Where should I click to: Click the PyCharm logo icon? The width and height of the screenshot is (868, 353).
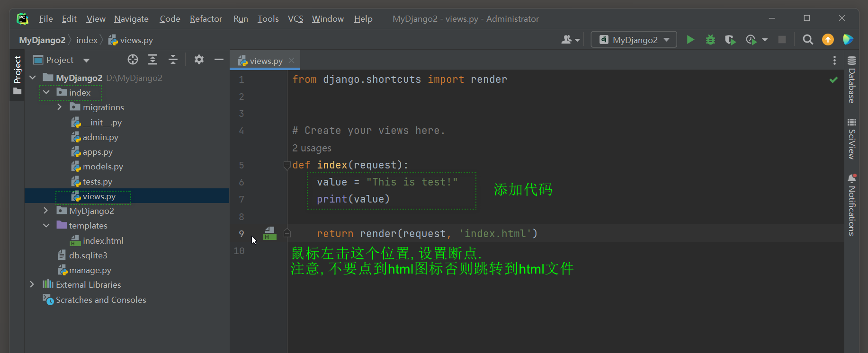[x=22, y=19]
